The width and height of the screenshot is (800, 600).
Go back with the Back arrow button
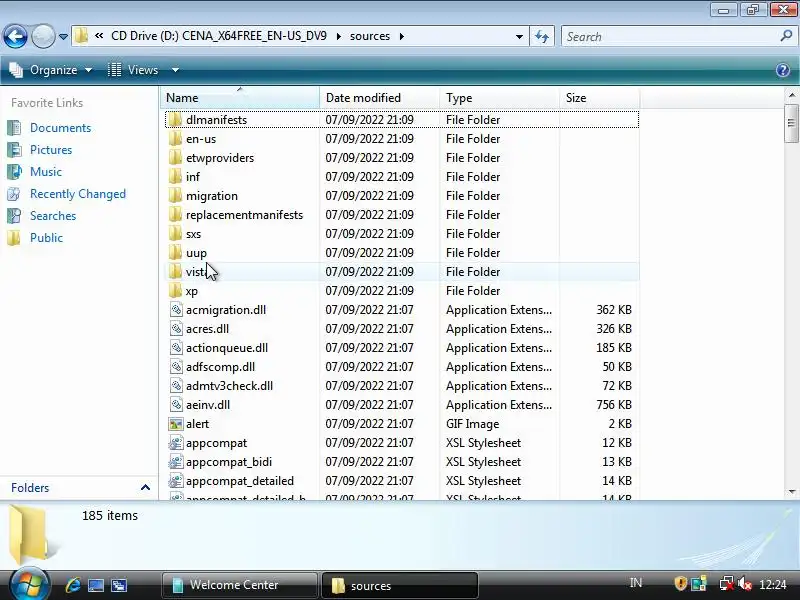tap(15, 36)
